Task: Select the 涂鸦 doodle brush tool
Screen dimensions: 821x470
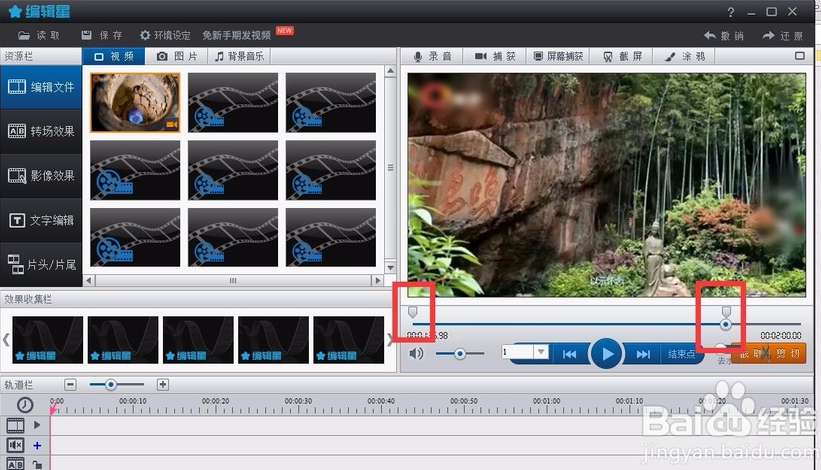Action: 671,57
